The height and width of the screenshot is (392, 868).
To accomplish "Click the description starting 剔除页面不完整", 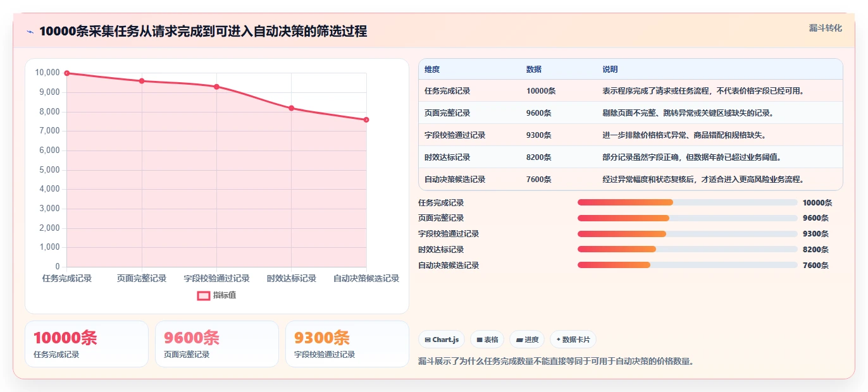I will pos(688,113).
